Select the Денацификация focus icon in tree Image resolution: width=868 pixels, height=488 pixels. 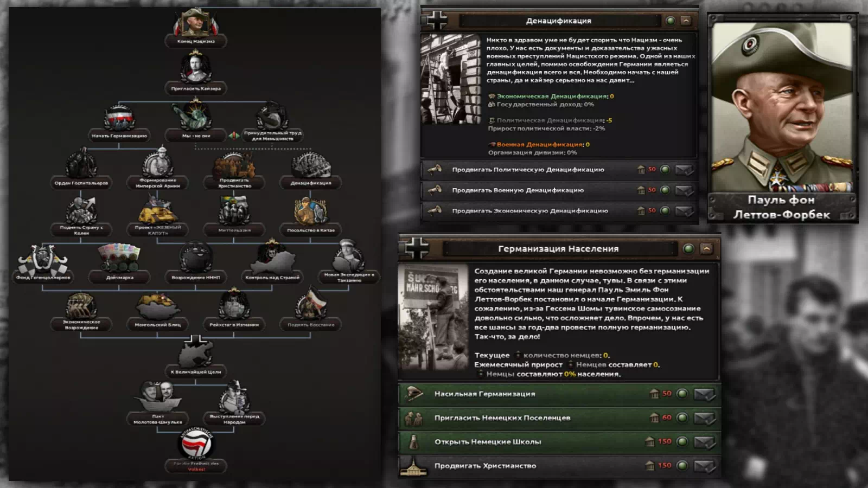(311, 165)
